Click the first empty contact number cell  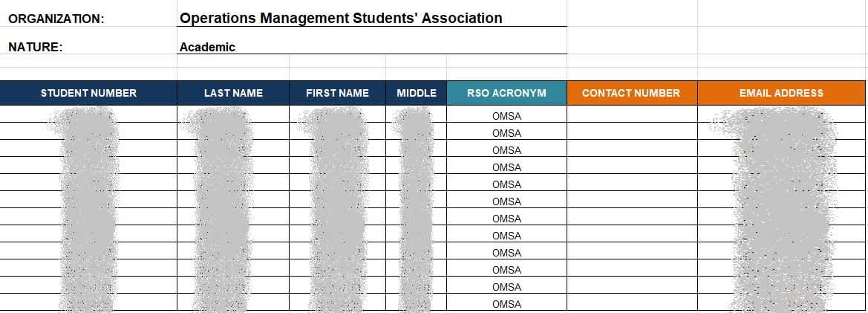(x=632, y=114)
